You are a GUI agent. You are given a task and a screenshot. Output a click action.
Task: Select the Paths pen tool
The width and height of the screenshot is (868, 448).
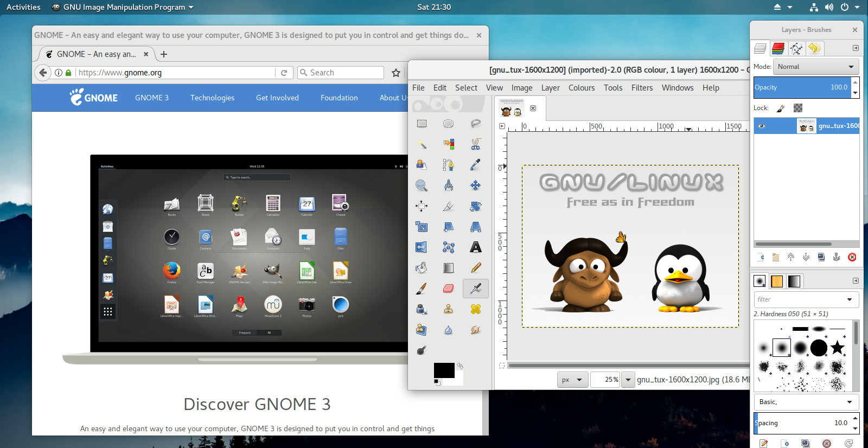pos(448,165)
